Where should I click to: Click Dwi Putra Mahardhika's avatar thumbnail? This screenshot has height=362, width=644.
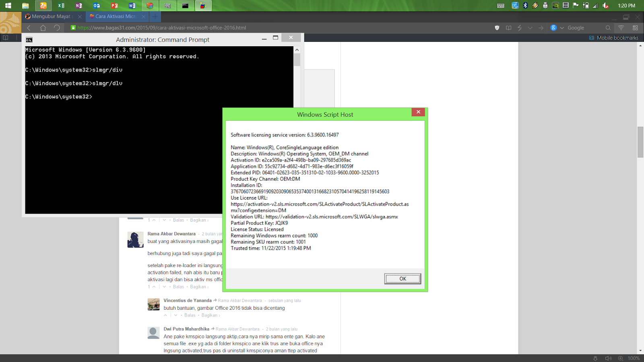[153, 333]
